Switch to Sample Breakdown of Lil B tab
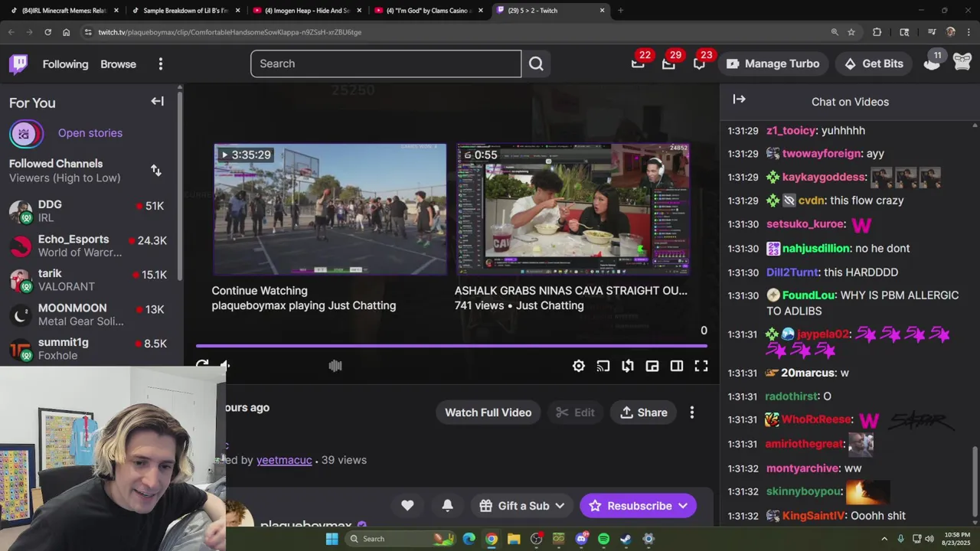The width and height of the screenshot is (980, 551). [185, 11]
